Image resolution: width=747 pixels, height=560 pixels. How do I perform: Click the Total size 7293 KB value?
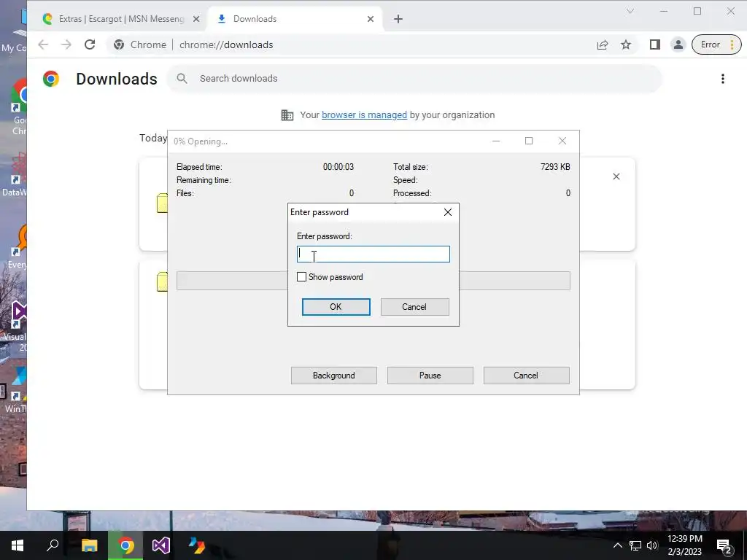coord(555,167)
